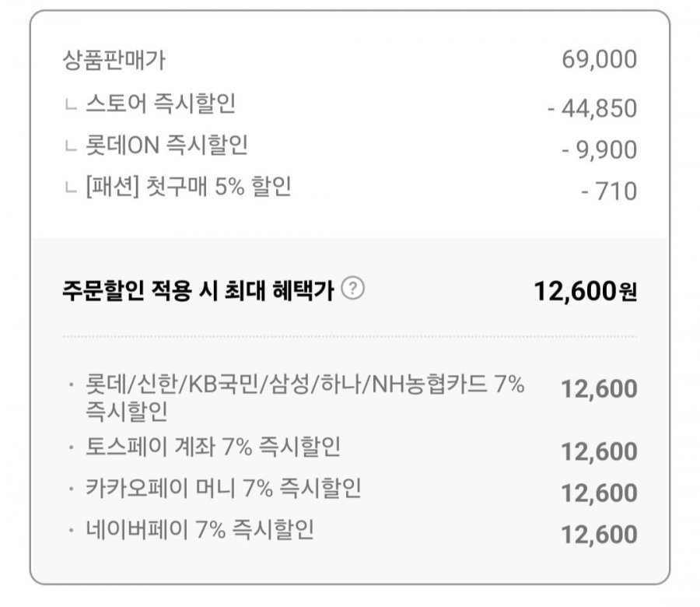Click the tree indent mark before 롯데ON 즉시할인
Image resolution: width=700 pixels, height=607 pixels.
(x=71, y=146)
